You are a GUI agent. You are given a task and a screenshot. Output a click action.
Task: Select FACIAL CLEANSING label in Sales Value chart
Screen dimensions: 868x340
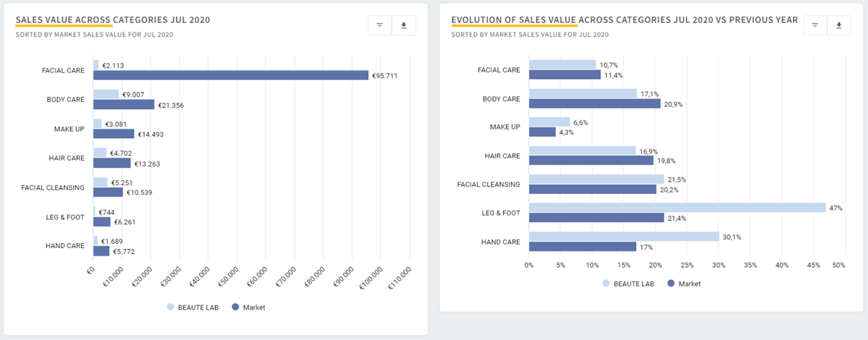pyautogui.click(x=54, y=188)
